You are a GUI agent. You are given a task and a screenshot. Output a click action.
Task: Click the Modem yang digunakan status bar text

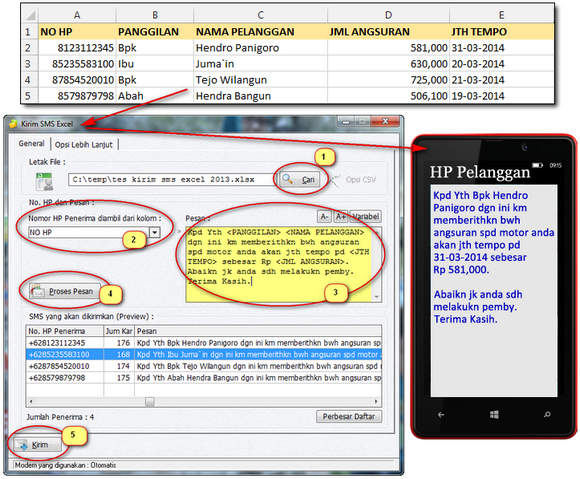point(65,465)
